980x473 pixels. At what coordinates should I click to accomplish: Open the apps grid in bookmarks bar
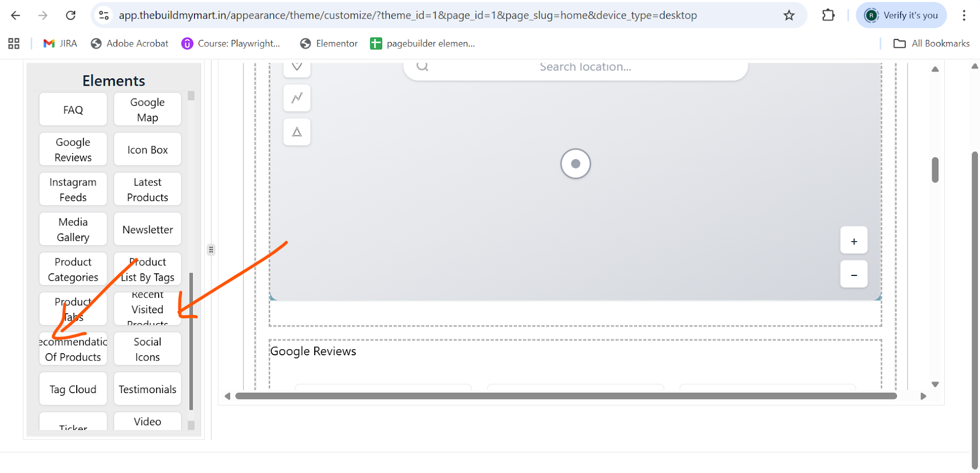coord(14,44)
